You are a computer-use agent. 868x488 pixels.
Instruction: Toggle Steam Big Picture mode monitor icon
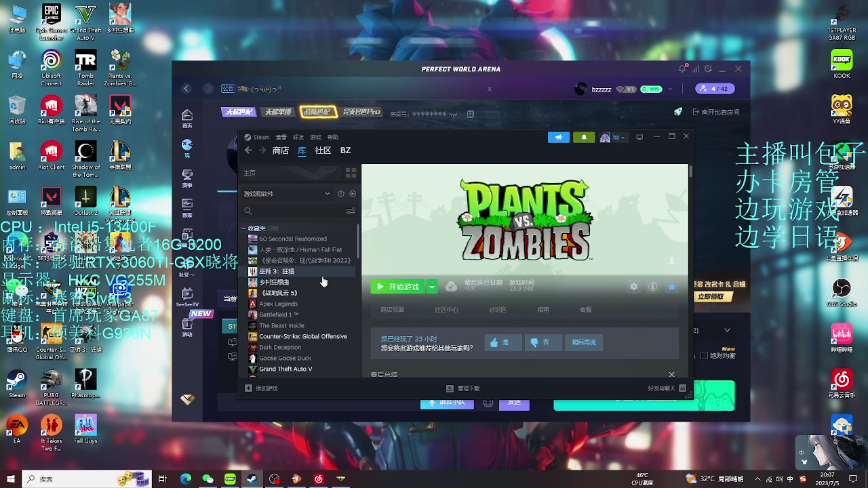tap(639, 137)
